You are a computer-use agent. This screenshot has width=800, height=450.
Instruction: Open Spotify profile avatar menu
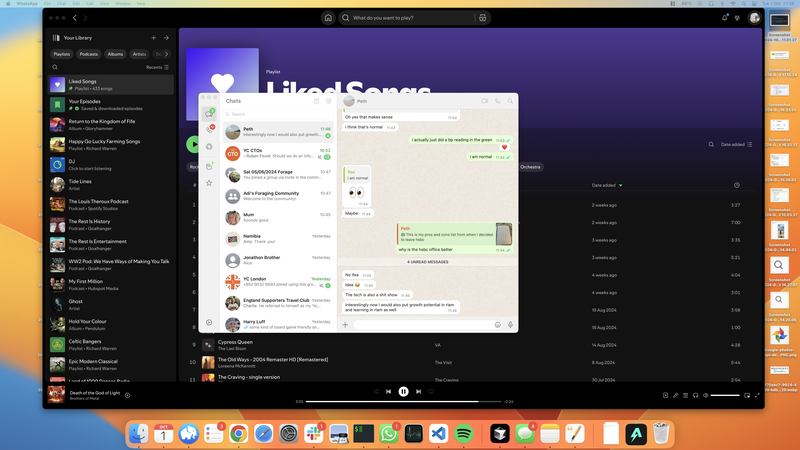(754, 18)
